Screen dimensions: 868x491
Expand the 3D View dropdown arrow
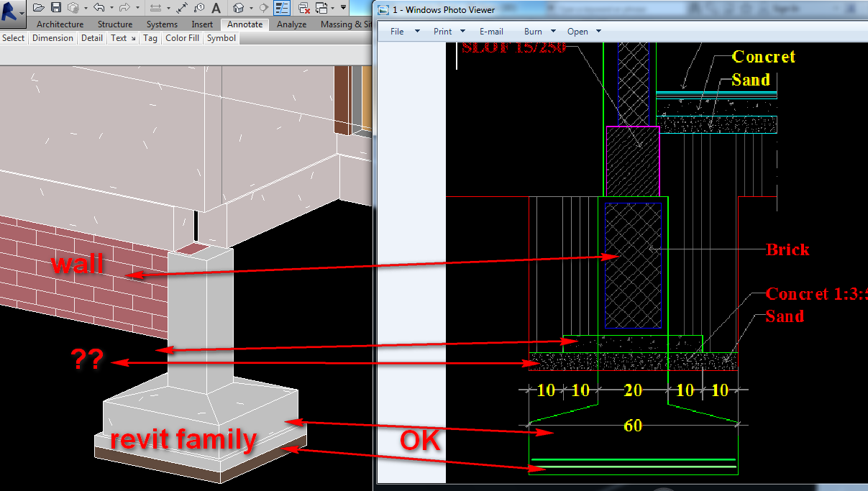(251, 8)
